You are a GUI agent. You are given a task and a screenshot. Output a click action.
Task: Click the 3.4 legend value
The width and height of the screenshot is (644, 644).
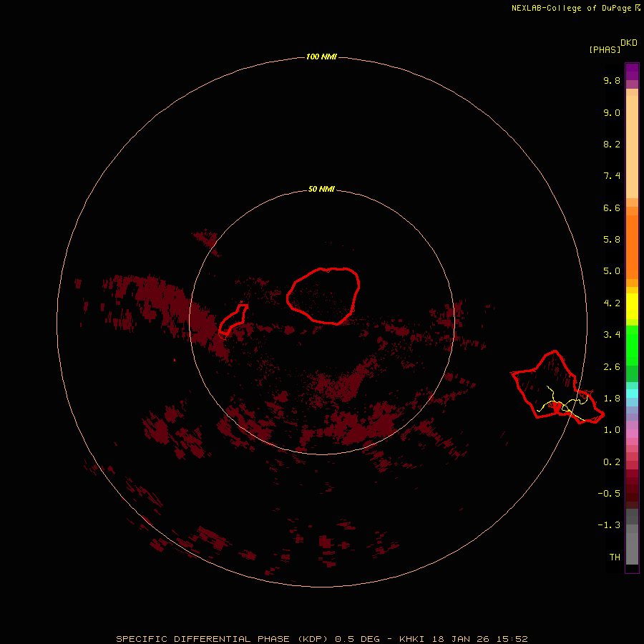[612, 335]
